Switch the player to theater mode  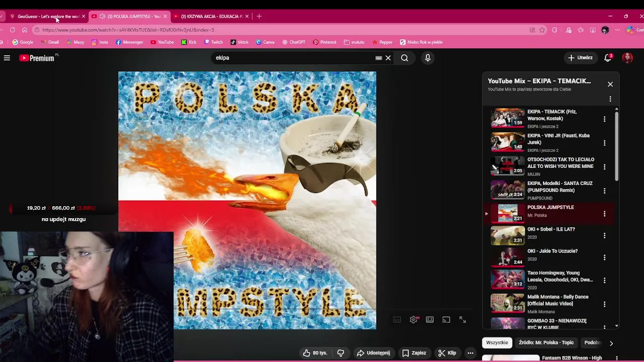point(430,320)
